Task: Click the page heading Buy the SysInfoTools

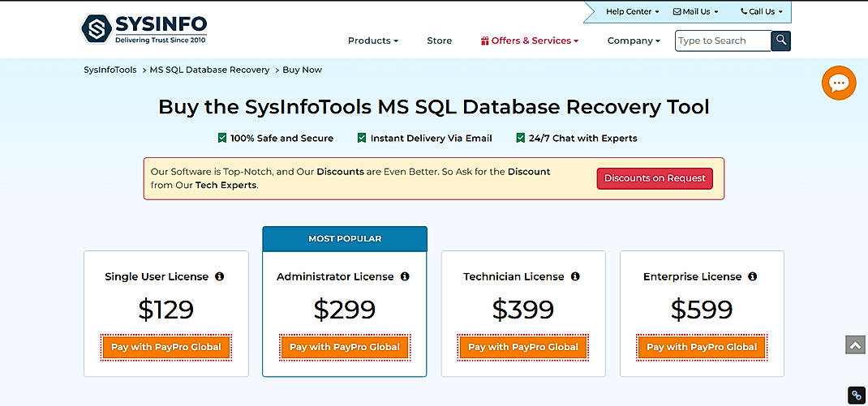Action: [x=434, y=107]
